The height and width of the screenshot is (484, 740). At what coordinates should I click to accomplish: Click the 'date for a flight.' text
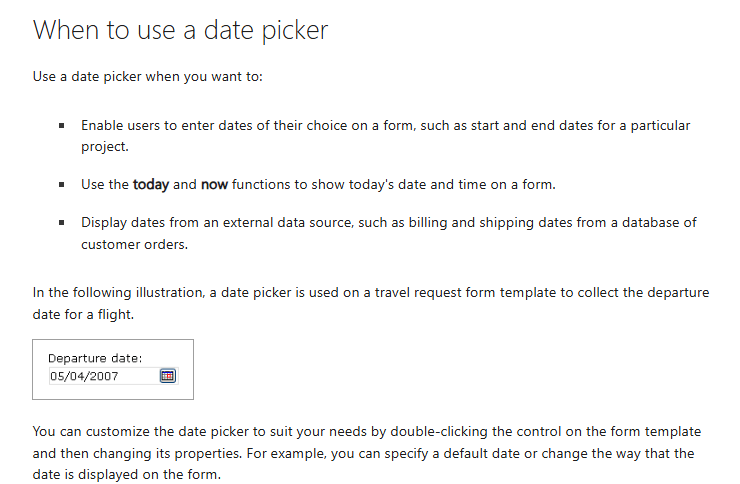point(83,314)
